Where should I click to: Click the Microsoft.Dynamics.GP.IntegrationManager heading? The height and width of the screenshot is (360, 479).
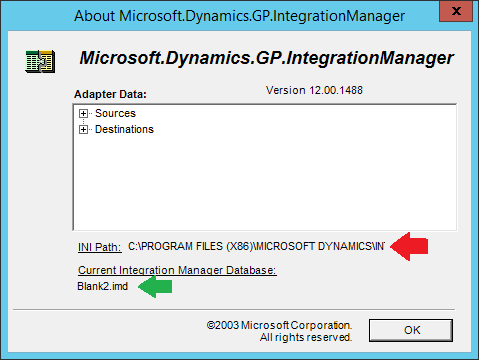(x=266, y=58)
